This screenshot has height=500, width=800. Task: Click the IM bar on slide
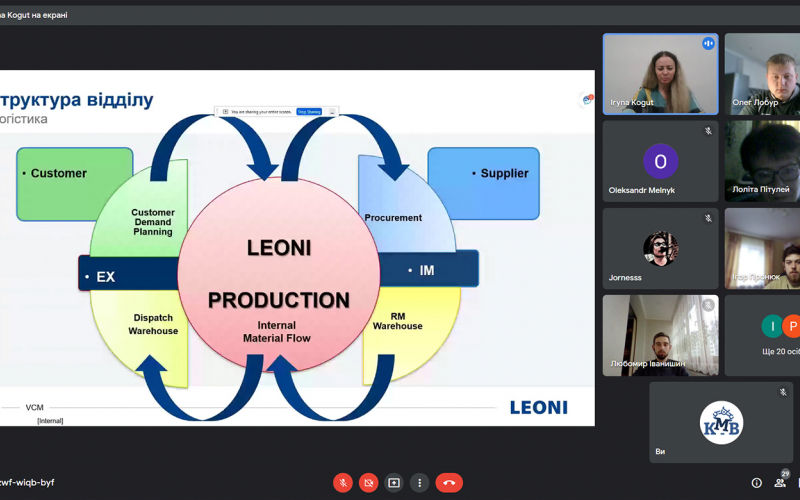tap(428, 269)
